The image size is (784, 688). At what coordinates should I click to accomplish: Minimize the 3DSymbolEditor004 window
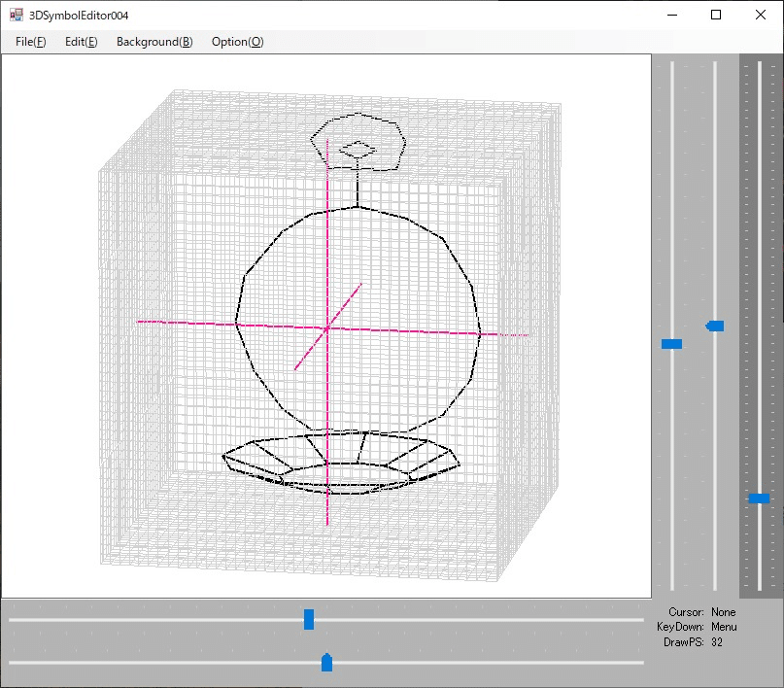672,15
